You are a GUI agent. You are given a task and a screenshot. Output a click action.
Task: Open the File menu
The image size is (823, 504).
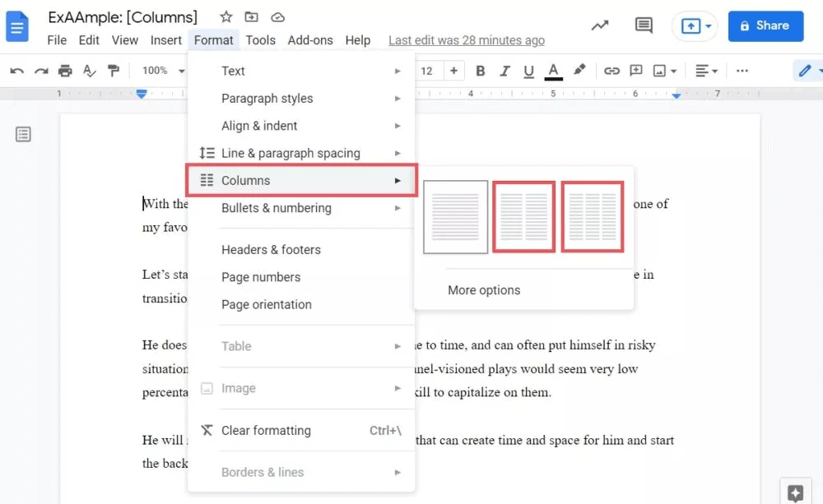[x=57, y=40]
